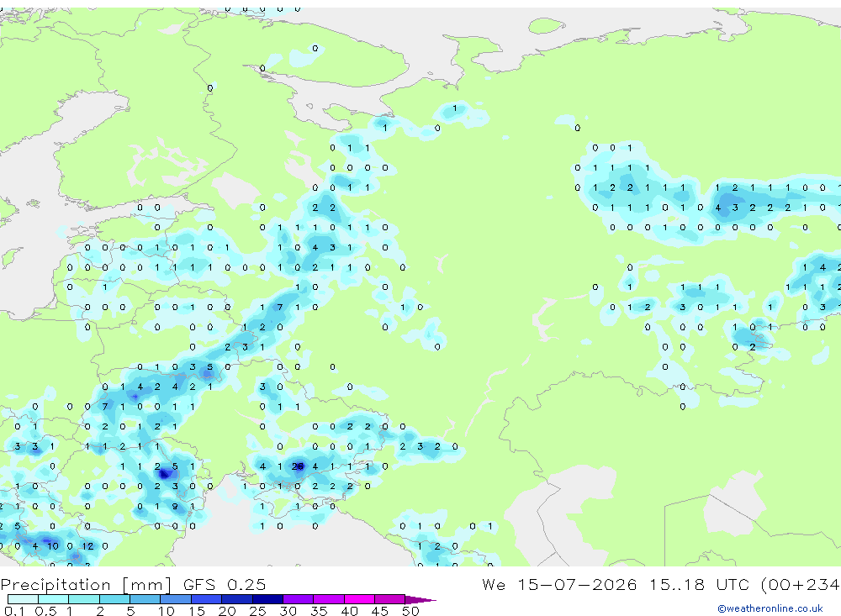
Task: Click the "Precipitation" title word
Action: [x=56, y=584]
